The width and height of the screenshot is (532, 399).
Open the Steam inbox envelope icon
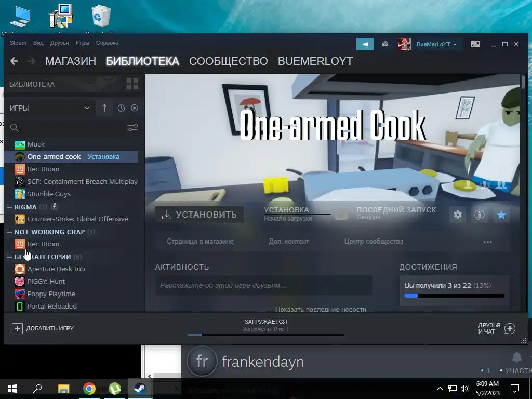click(x=385, y=44)
